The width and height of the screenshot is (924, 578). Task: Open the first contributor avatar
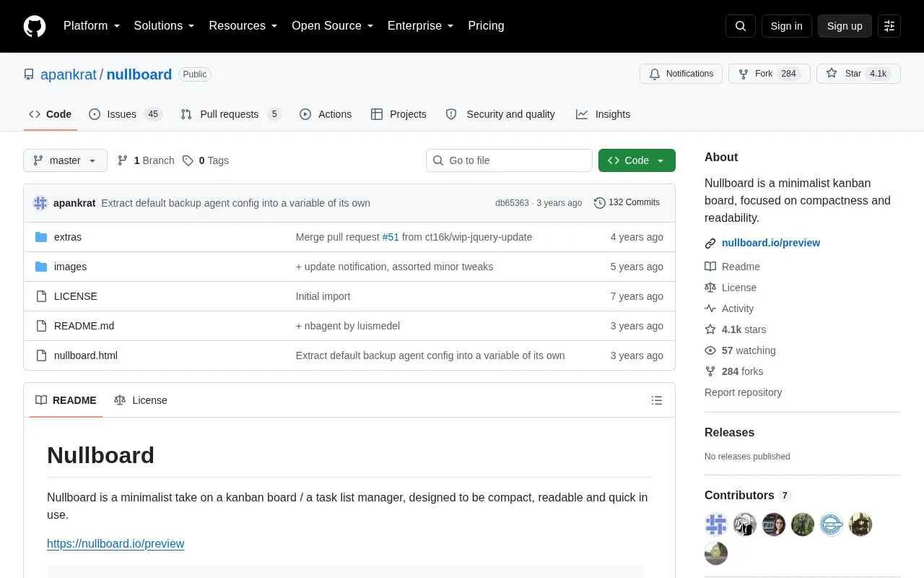[x=716, y=525]
